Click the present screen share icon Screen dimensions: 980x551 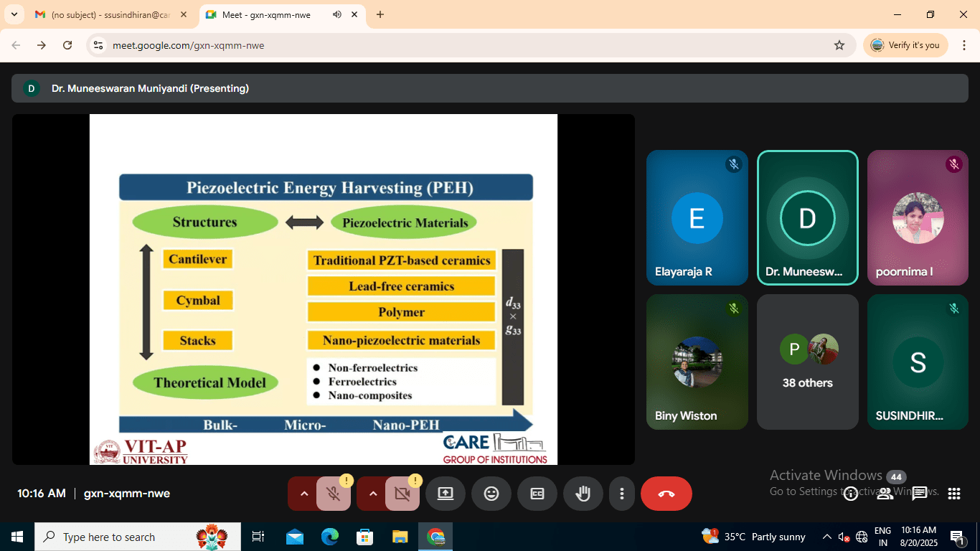click(445, 494)
